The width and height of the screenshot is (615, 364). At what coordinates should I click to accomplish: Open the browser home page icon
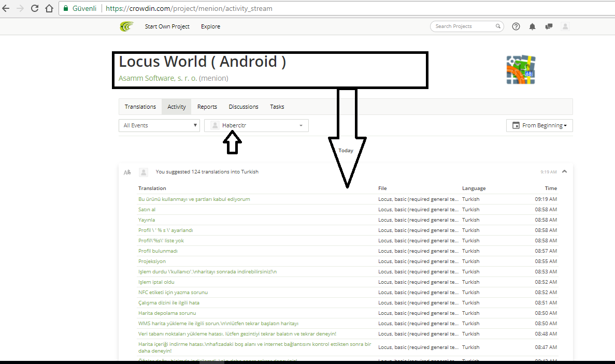pyautogui.click(x=49, y=8)
